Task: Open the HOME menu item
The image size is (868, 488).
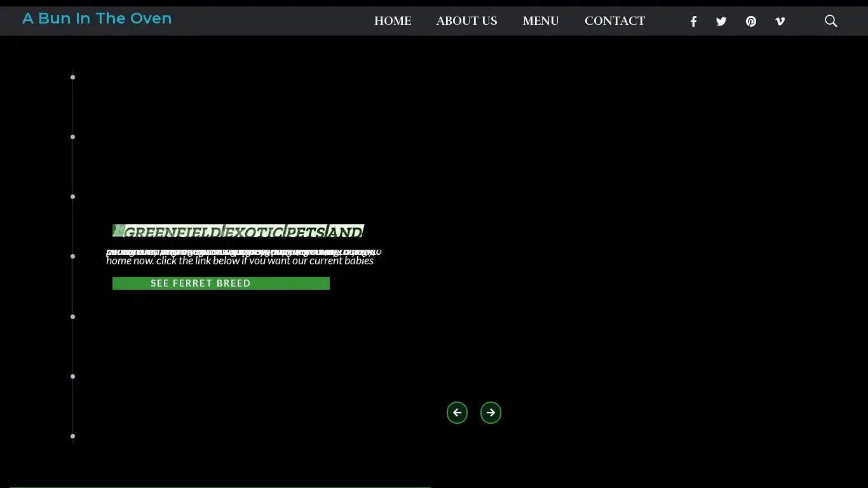Action: (x=393, y=21)
